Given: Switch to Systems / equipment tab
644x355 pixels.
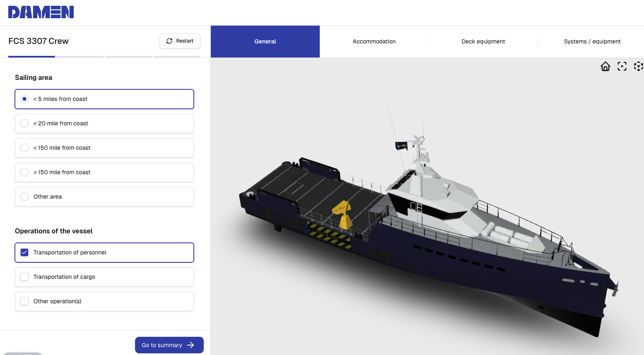Looking at the screenshot, I should point(592,41).
